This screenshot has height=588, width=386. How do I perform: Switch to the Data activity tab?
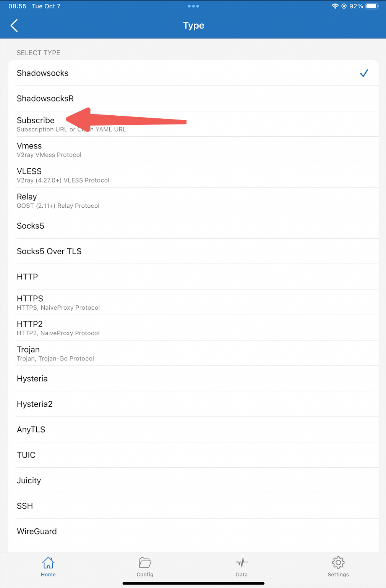(242, 567)
